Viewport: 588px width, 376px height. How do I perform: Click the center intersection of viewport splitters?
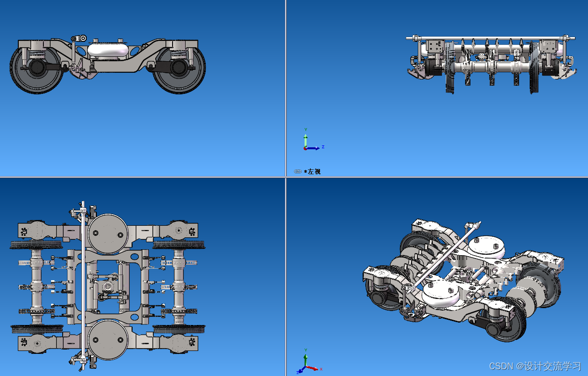286,177
